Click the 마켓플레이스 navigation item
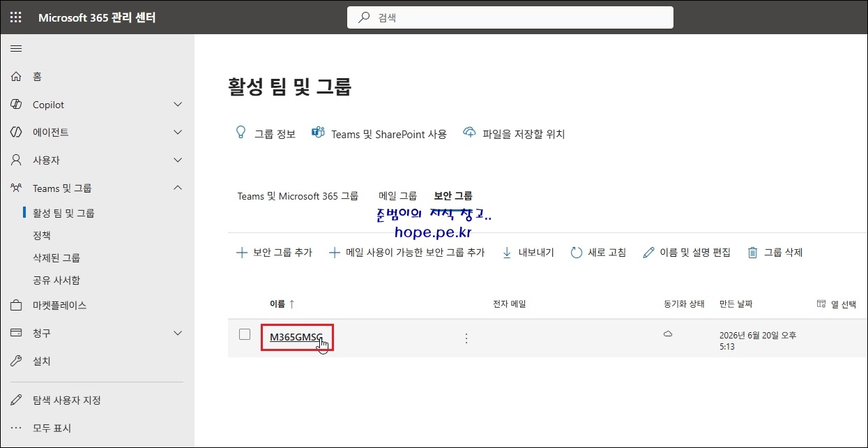868x448 pixels. 59,305
